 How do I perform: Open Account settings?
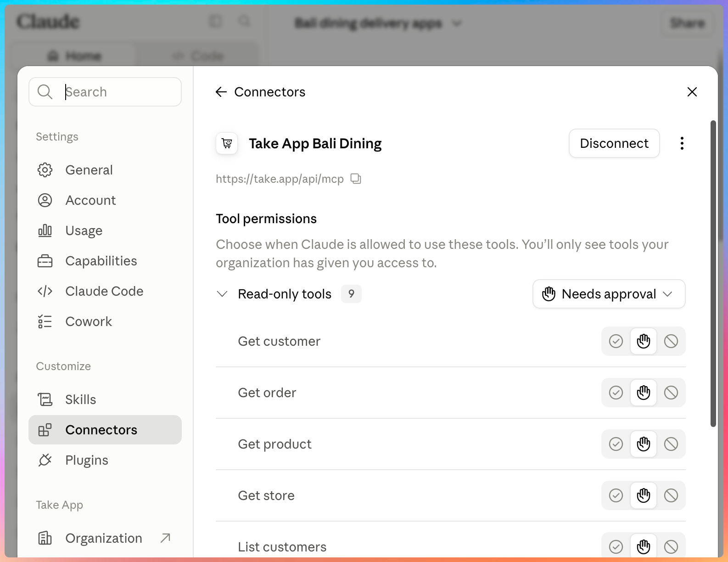(x=105, y=200)
